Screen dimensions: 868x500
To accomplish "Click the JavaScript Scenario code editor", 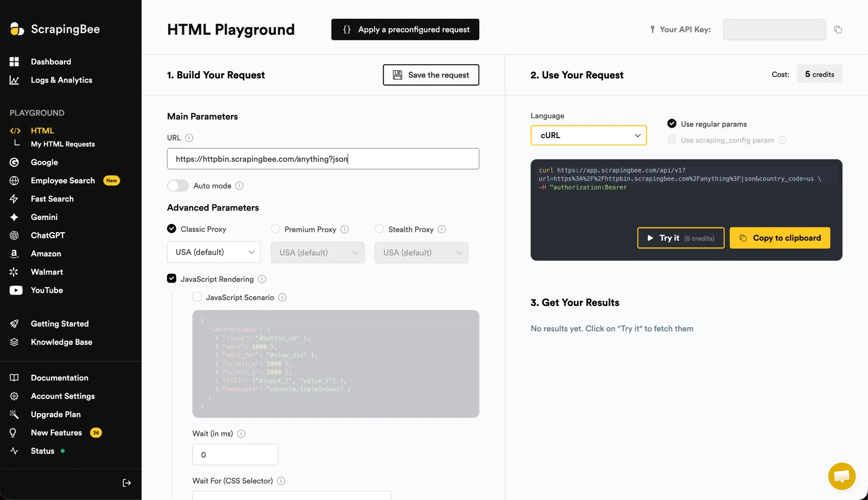I will 336,364.
